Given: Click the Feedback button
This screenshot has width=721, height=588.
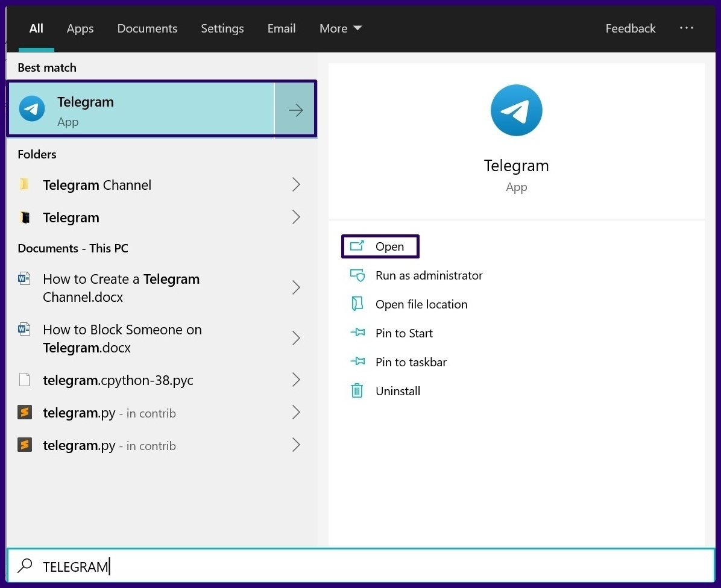Looking at the screenshot, I should pyautogui.click(x=631, y=28).
